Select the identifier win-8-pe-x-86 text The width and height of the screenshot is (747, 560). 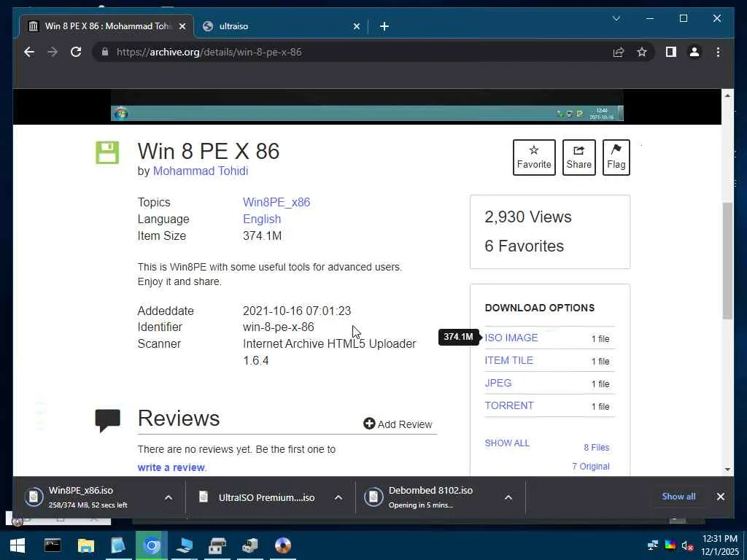coord(278,327)
